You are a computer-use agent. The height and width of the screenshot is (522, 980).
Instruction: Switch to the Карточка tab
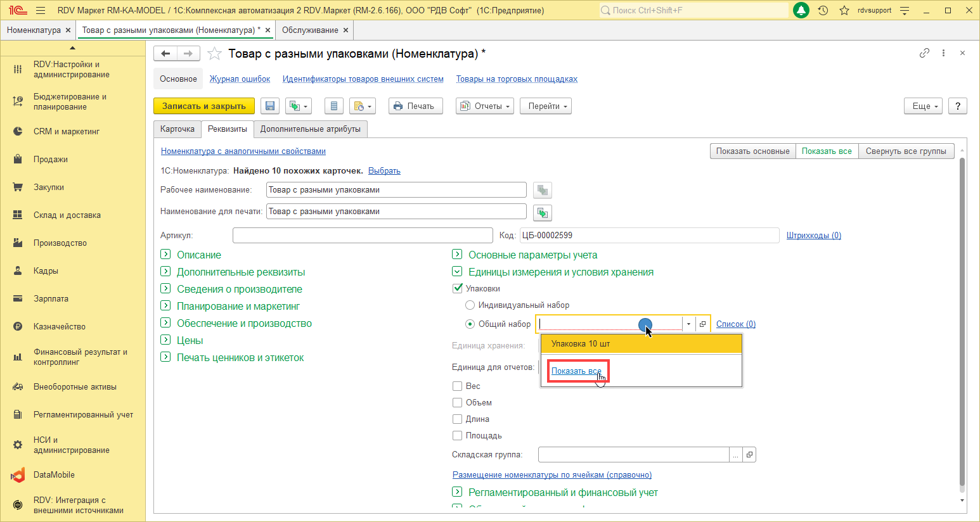click(177, 129)
